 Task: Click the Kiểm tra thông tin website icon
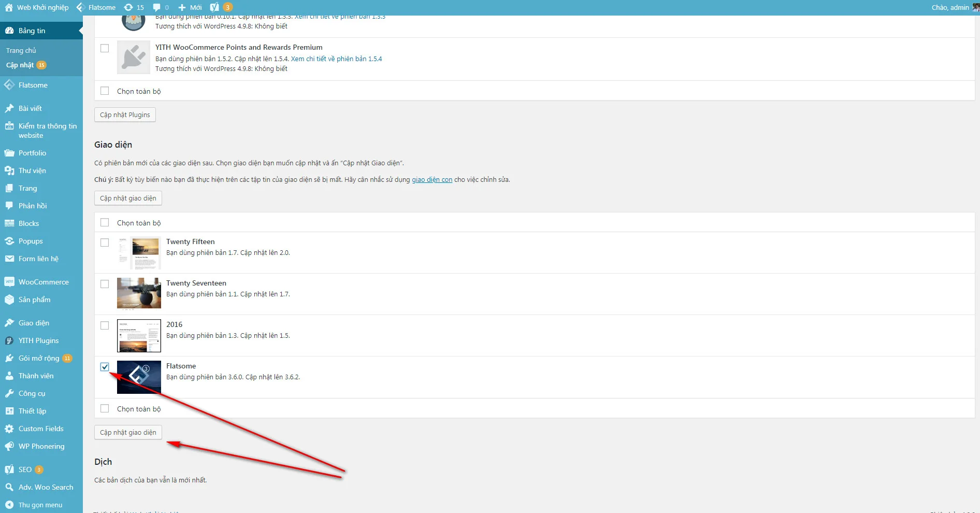pyautogui.click(x=9, y=126)
